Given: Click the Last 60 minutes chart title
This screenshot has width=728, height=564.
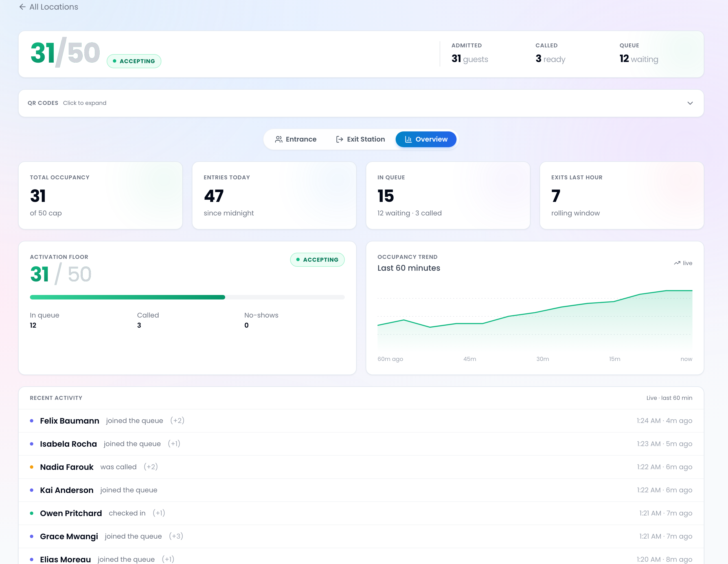Looking at the screenshot, I should (x=409, y=268).
